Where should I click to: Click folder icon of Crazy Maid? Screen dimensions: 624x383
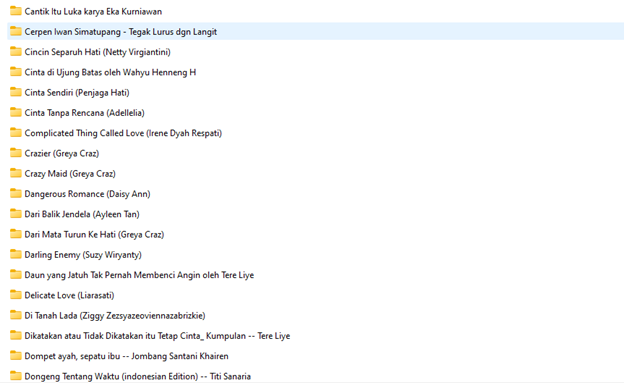(x=16, y=174)
